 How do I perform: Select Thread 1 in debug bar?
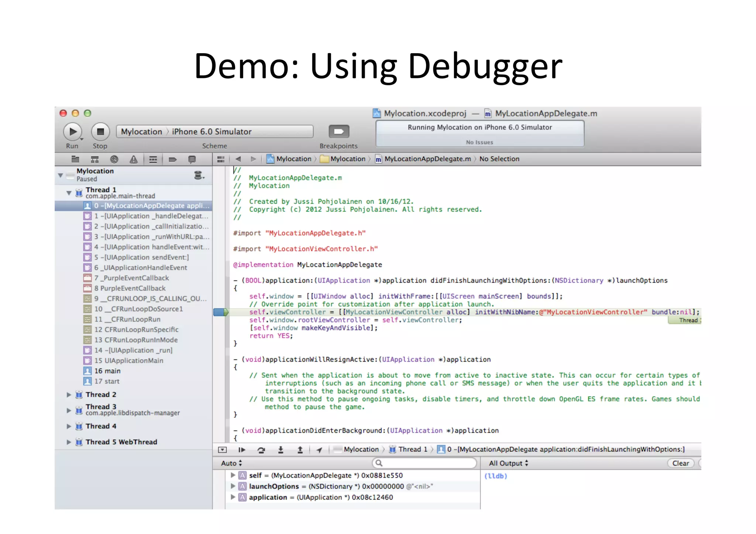coord(408,449)
